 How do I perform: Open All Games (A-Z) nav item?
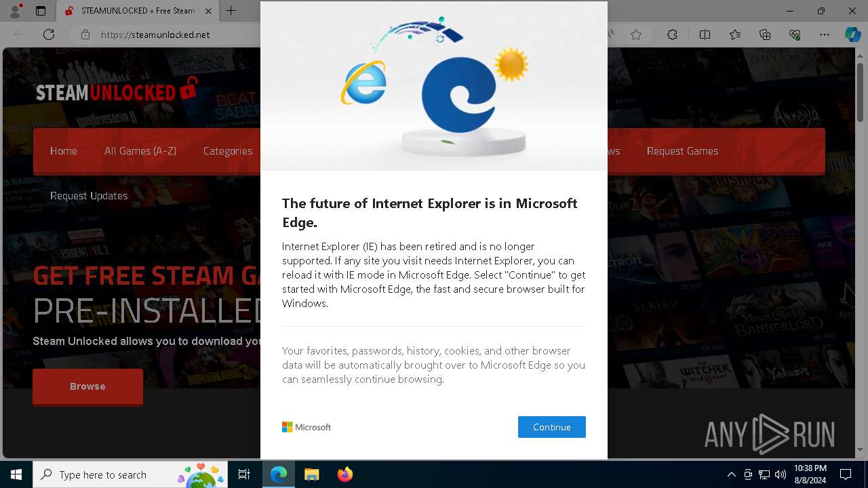(140, 151)
